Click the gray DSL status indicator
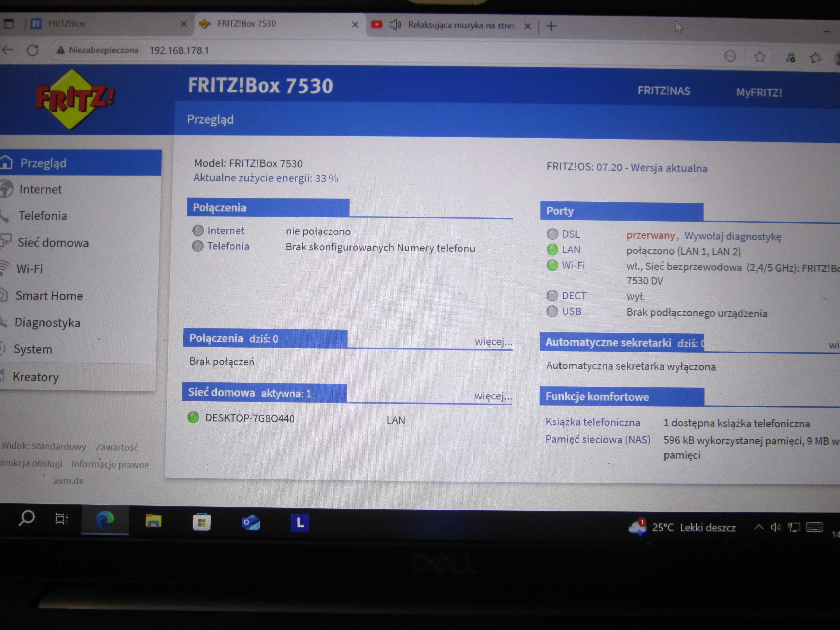This screenshot has width=840, height=630. coord(553,233)
